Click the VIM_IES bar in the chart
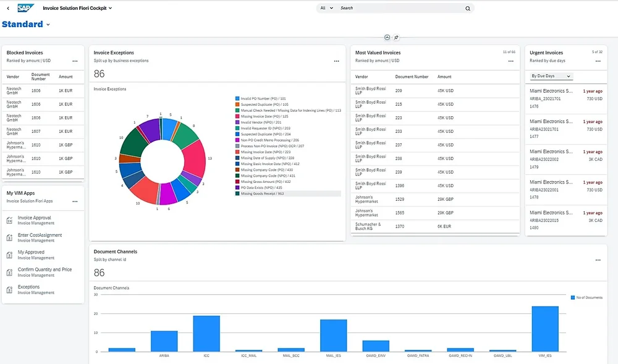Image resolution: width=618 pixels, height=364 pixels. pyautogui.click(x=545, y=329)
